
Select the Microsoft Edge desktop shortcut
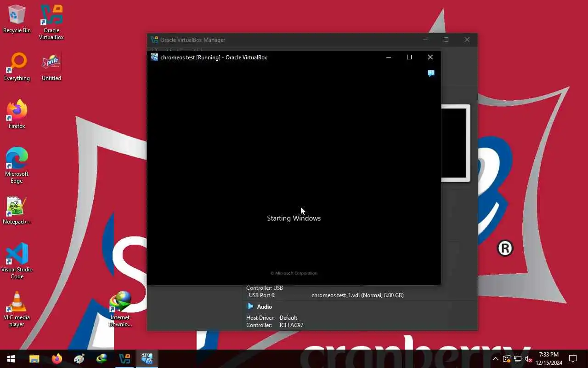[17, 165]
